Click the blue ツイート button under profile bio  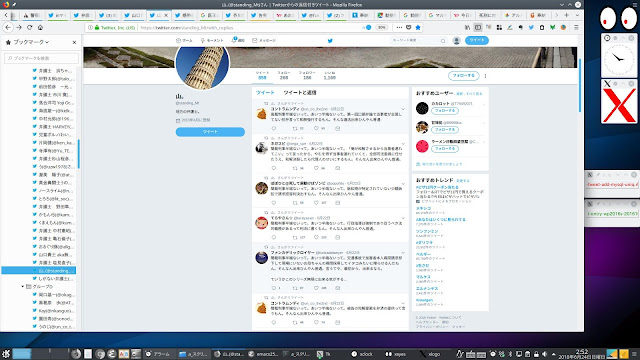point(210,132)
